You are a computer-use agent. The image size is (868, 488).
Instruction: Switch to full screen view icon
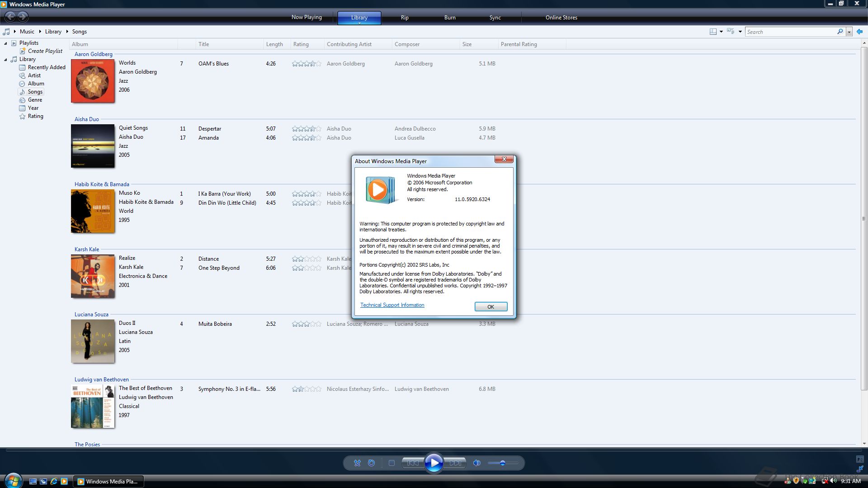(860, 459)
